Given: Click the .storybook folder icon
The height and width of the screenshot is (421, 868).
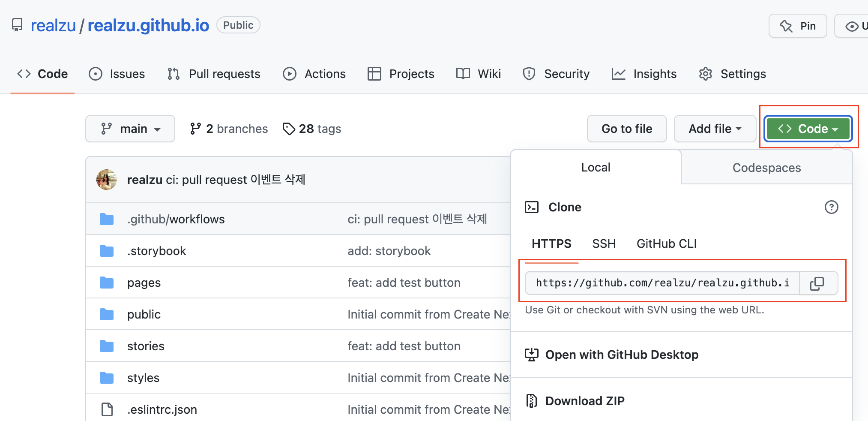Looking at the screenshot, I should tap(107, 251).
